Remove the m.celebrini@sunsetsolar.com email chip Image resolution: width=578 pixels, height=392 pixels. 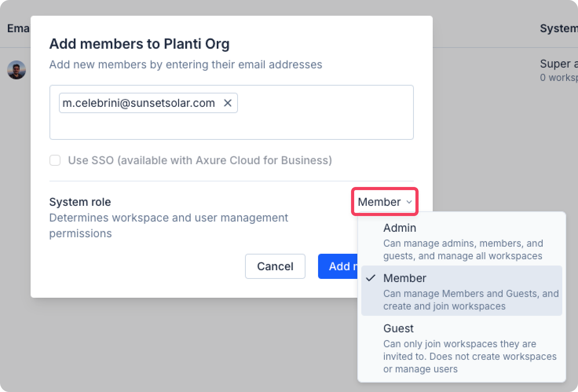[227, 103]
